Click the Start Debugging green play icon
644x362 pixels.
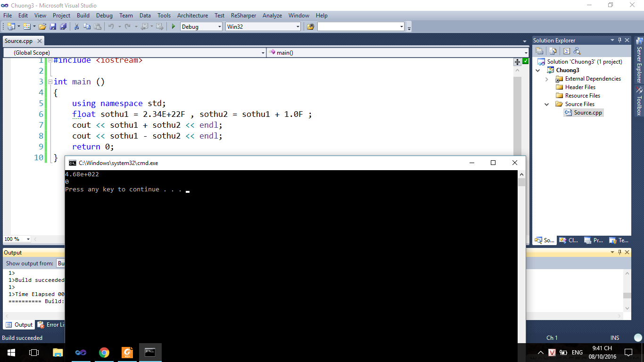173,27
